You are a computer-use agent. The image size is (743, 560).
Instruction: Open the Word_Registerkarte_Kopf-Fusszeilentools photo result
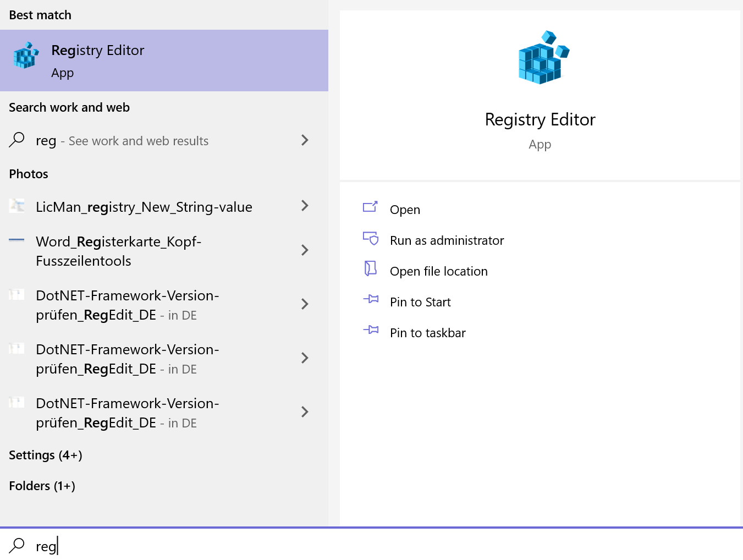164,251
